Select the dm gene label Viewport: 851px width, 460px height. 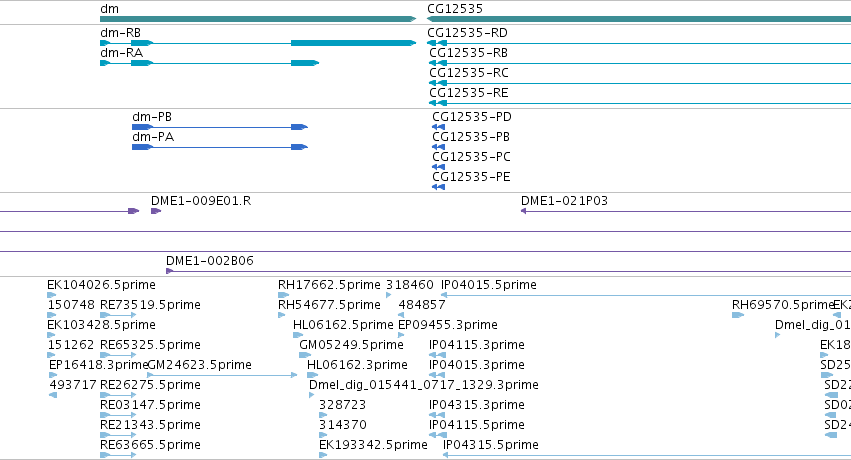pyautogui.click(x=109, y=9)
